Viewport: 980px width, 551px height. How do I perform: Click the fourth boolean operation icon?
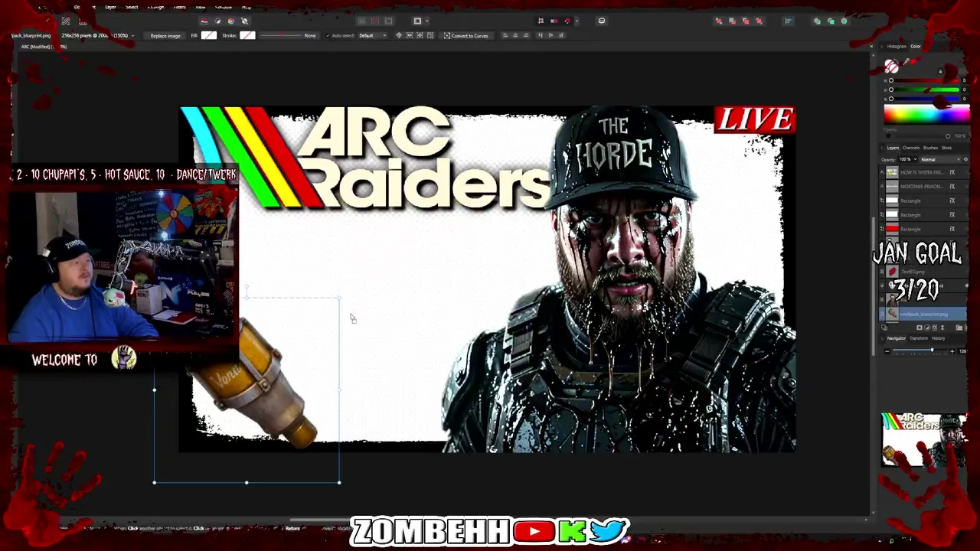coord(759,21)
